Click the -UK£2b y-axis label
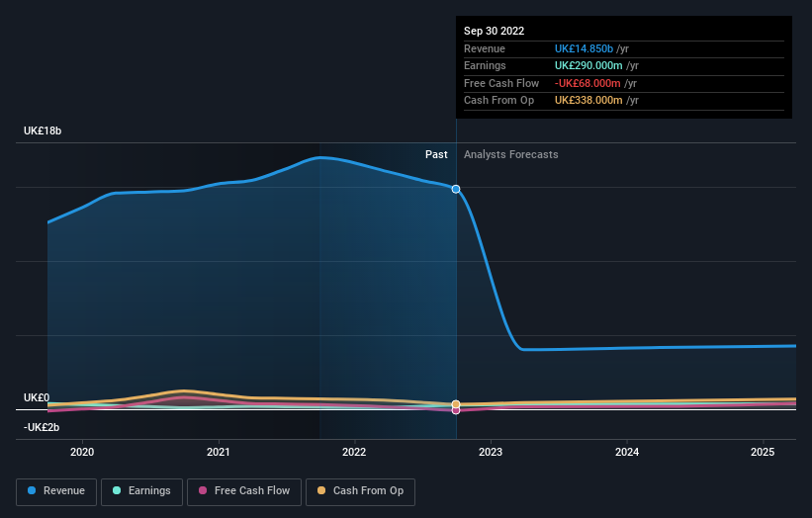Viewport: 812px width, 518px height. click(x=42, y=427)
